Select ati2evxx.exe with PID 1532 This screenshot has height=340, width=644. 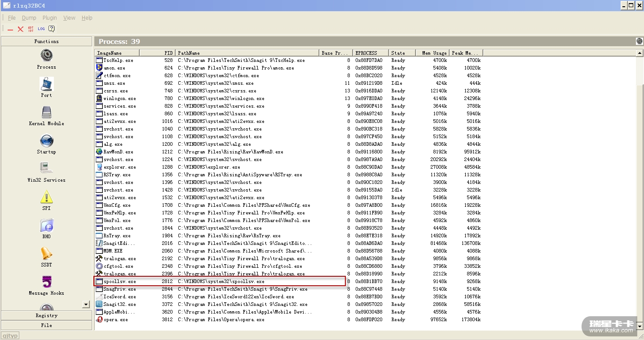tap(120, 197)
